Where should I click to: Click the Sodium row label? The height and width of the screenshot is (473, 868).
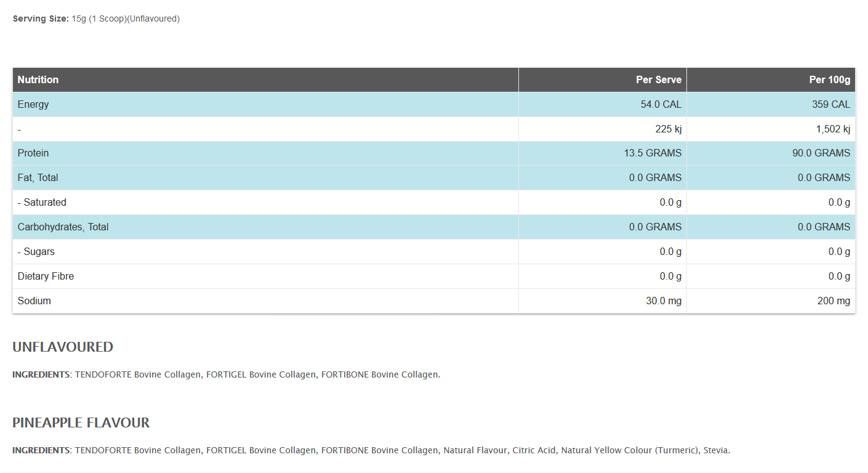(34, 301)
